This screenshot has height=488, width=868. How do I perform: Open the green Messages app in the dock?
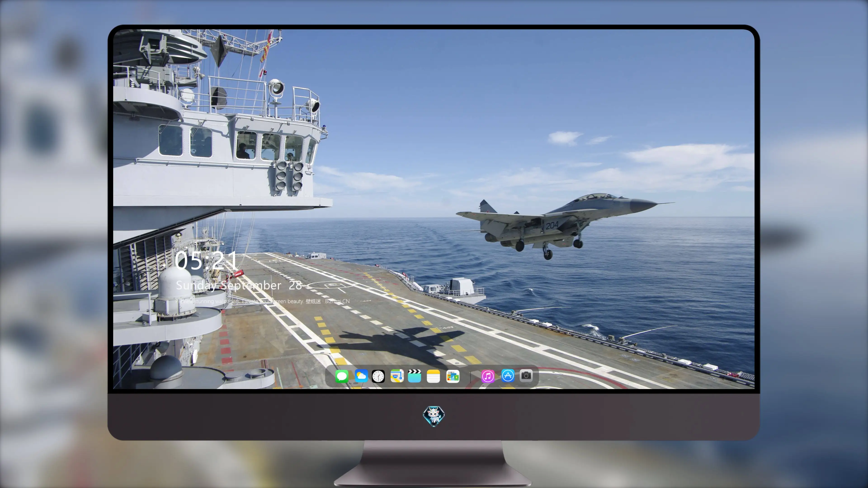[342, 376]
